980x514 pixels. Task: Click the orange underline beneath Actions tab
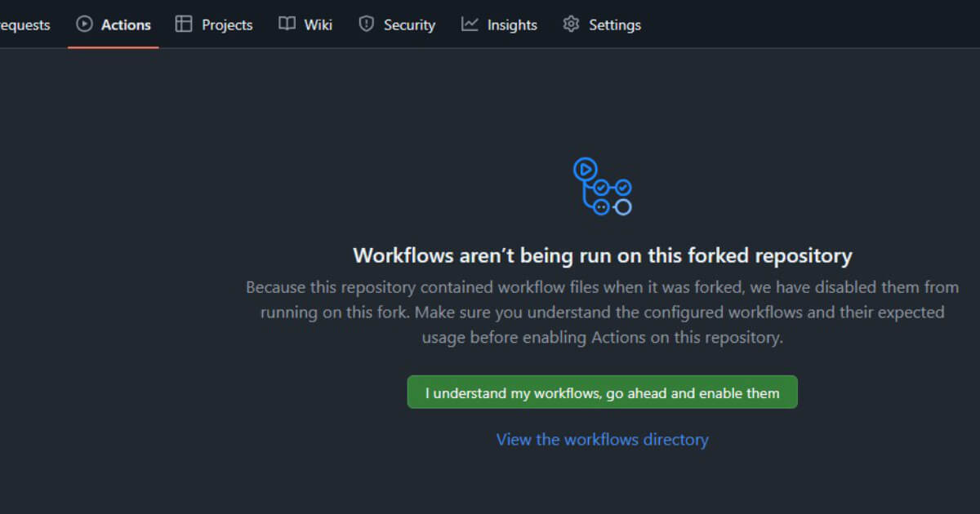[x=113, y=47]
